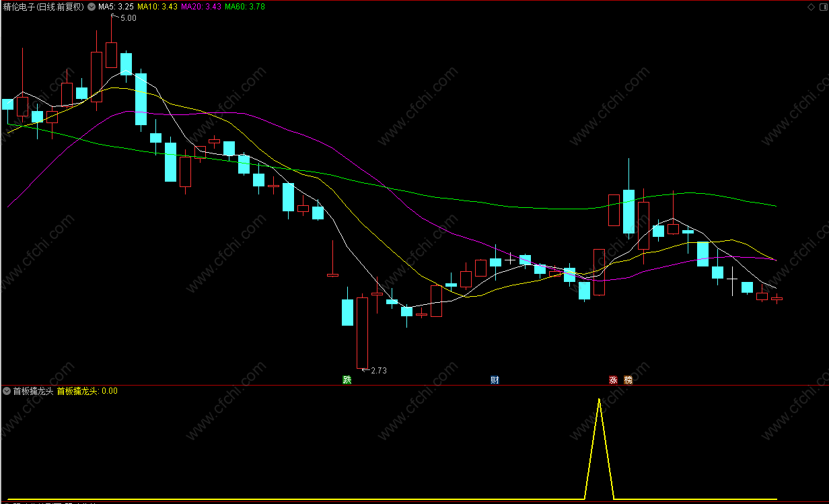Click the candlestick with the 2.73 low

pos(362,332)
